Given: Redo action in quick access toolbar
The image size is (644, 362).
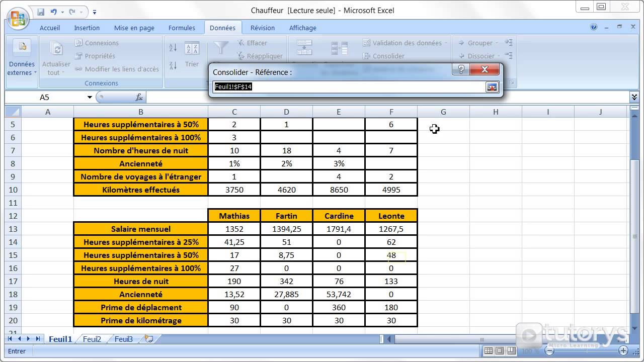Looking at the screenshot, I should point(72,12).
